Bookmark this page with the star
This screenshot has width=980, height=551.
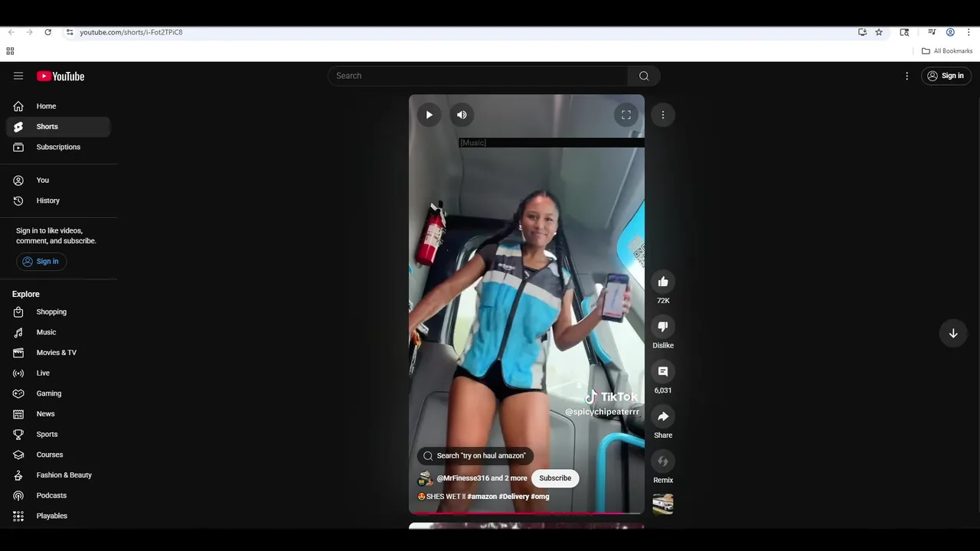pyautogui.click(x=879, y=32)
